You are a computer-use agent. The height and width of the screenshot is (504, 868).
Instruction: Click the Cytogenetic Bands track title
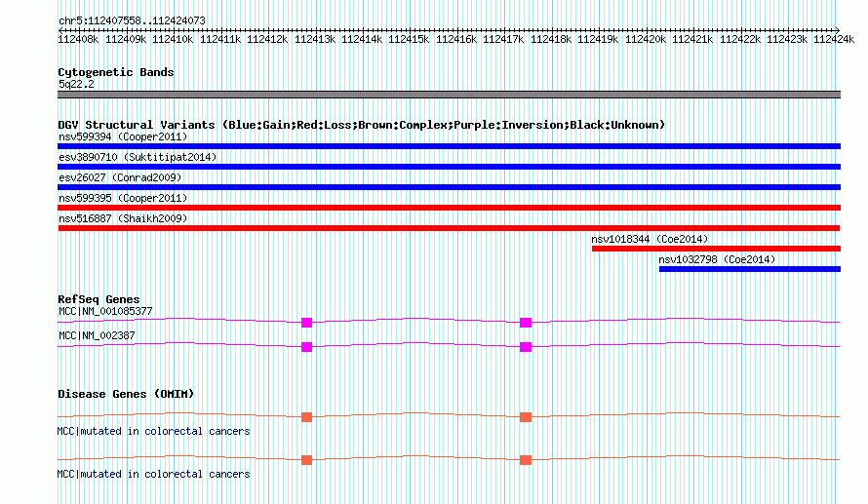tap(116, 72)
